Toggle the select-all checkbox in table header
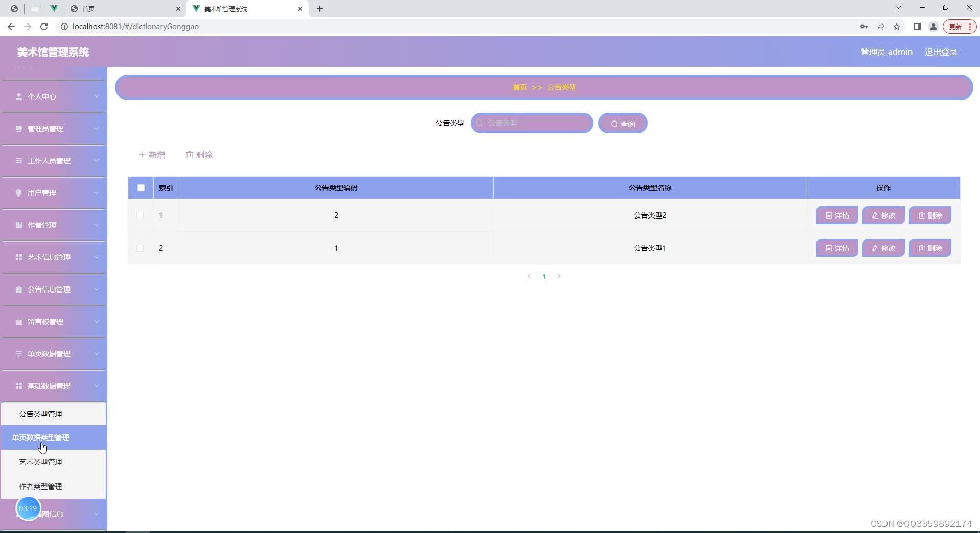Screen dimensions: 980x533 click(x=141, y=188)
